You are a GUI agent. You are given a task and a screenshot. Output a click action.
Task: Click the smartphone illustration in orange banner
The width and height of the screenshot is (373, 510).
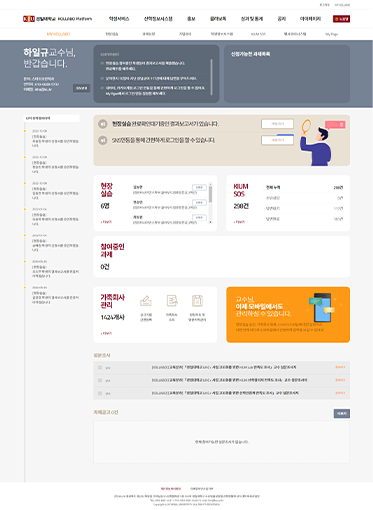[x=322, y=307]
